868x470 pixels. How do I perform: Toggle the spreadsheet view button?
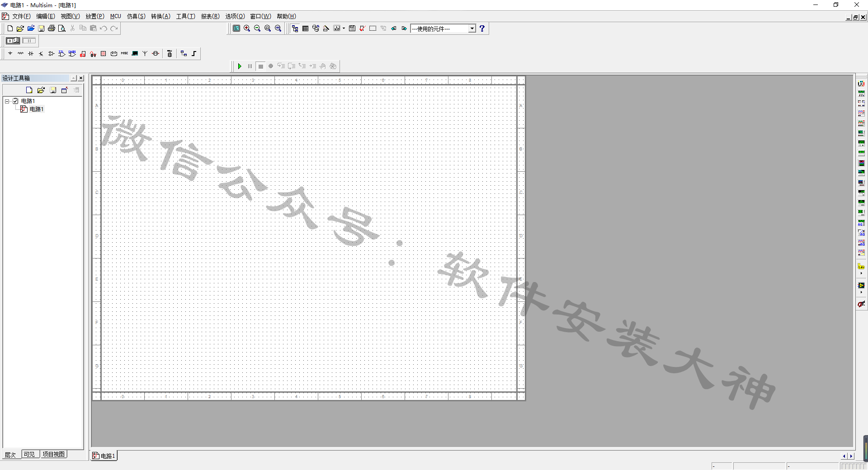click(x=306, y=28)
